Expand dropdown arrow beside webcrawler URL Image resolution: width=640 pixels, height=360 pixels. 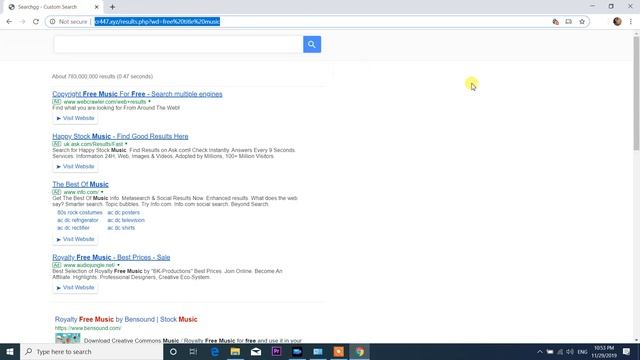149,102
